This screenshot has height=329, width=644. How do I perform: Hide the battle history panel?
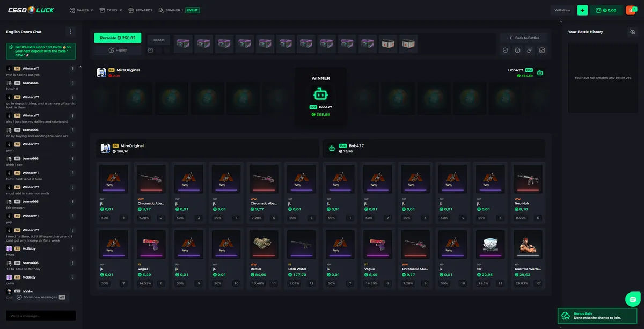(632, 32)
